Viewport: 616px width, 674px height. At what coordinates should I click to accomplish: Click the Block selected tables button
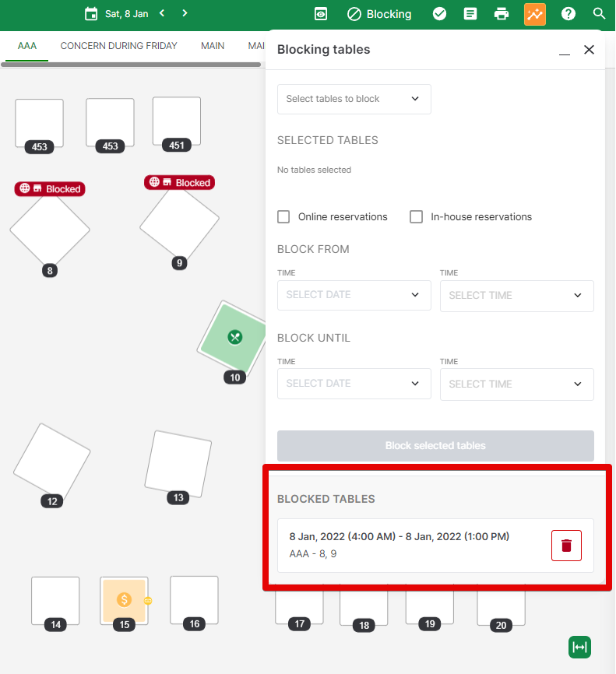coord(435,445)
